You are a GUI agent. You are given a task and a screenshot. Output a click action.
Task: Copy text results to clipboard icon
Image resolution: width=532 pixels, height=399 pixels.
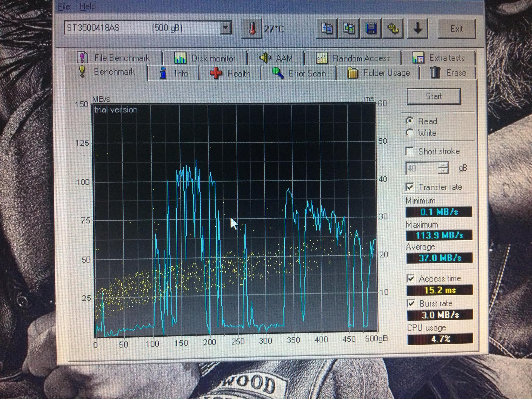(327, 28)
